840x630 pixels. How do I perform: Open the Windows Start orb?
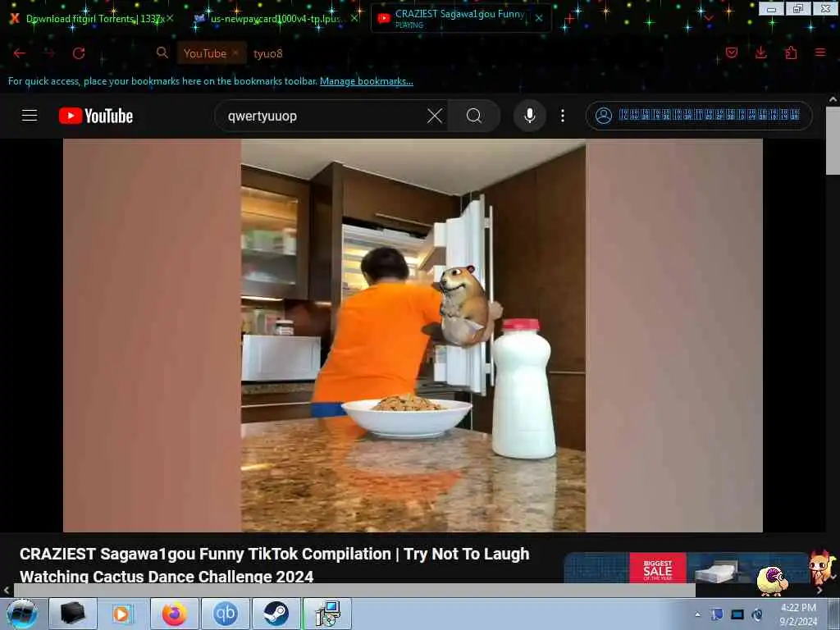pos(21,614)
